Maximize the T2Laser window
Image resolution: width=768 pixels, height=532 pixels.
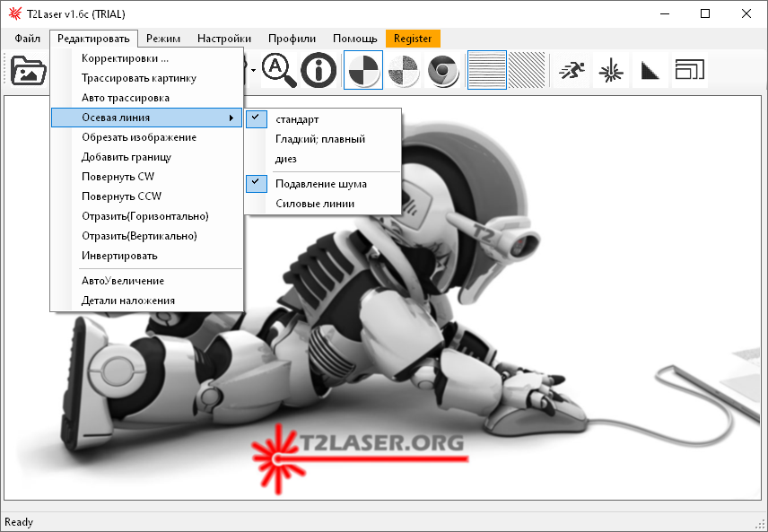[x=705, y=13]
